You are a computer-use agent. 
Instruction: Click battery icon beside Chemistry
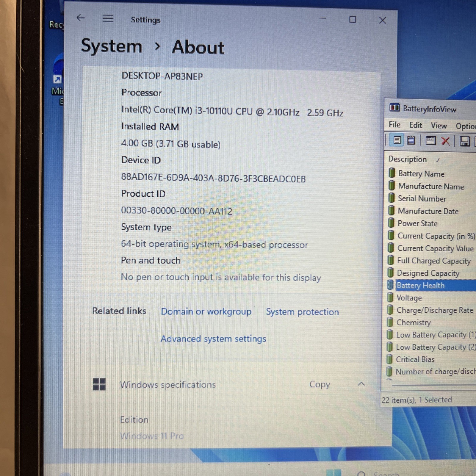390,322
